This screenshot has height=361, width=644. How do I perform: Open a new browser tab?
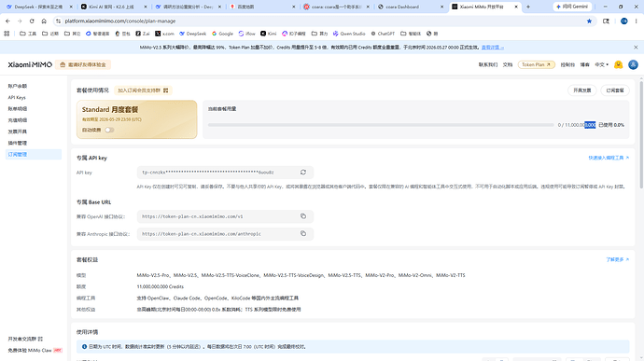pyautogui.click(x=528, y=7)
